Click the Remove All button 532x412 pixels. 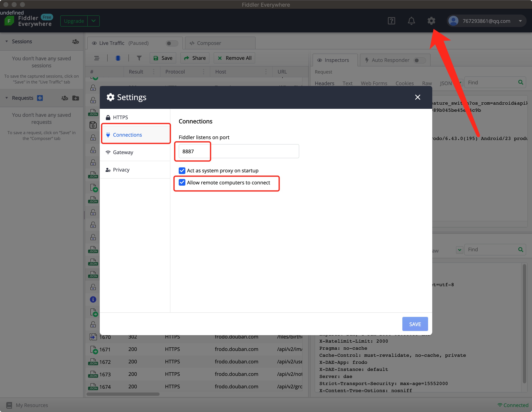(234, 58)
